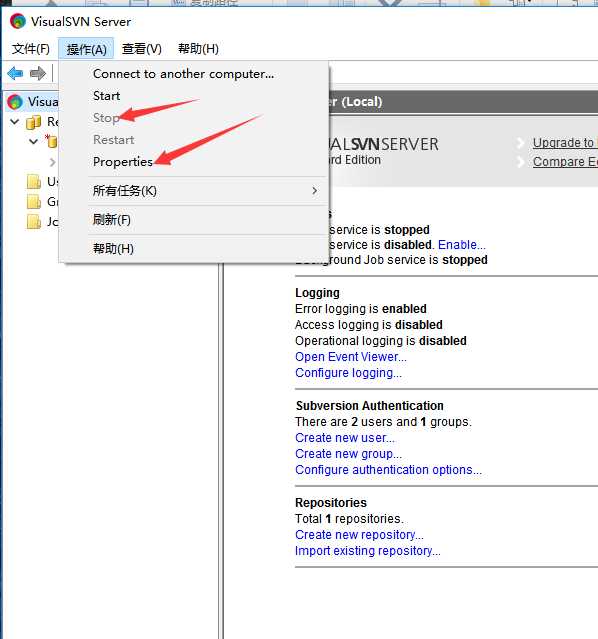The height and width of the screenshot is (639, 598).
Task: Open the 所有任务(K) submenu arrow
Action: (x=314, y=191)
